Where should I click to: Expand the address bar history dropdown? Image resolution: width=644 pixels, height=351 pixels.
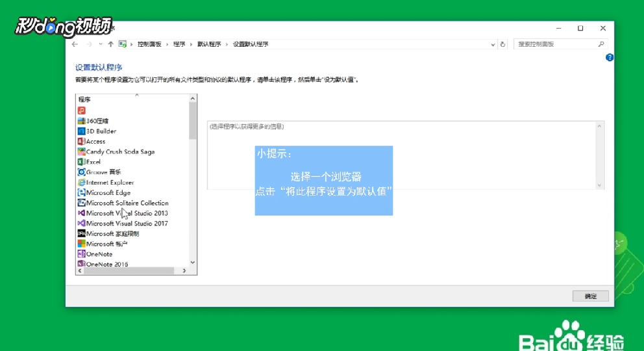pos(493,44)
